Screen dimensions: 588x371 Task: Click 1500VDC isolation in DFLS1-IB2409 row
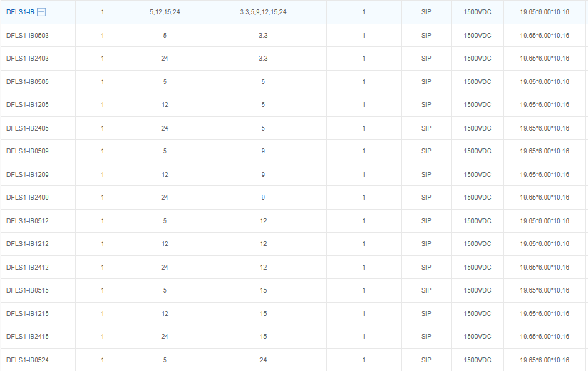click(x=478, y=198)
